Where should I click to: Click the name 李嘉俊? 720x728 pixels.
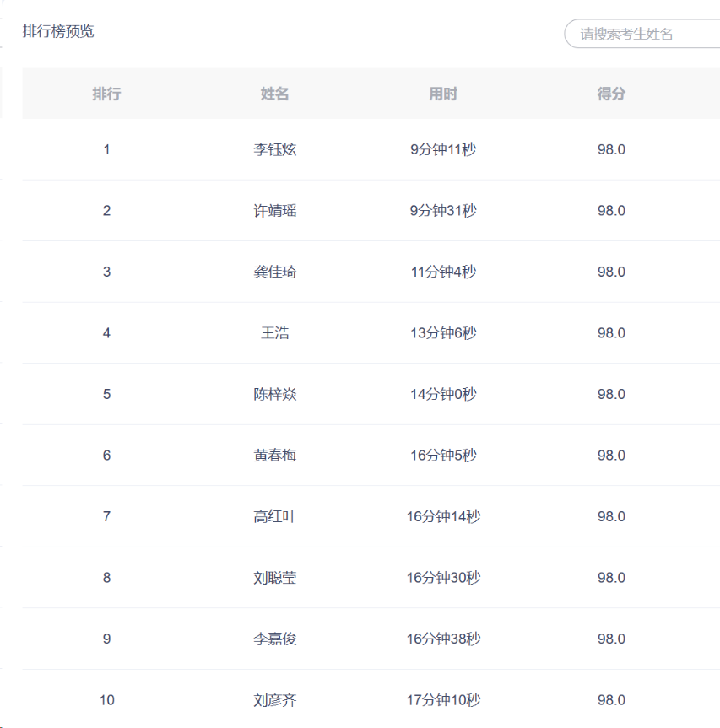point(275,639)
